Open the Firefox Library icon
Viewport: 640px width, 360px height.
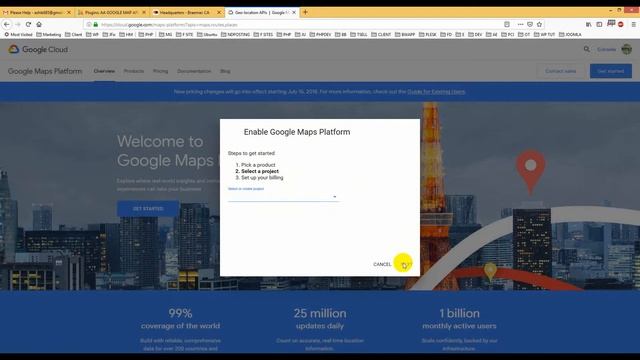589,24
